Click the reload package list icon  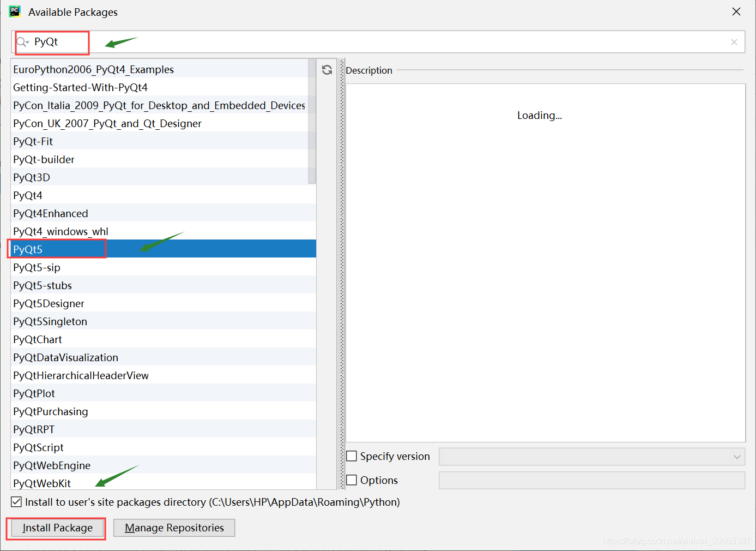pyautogui.click(x=327, y=70)
